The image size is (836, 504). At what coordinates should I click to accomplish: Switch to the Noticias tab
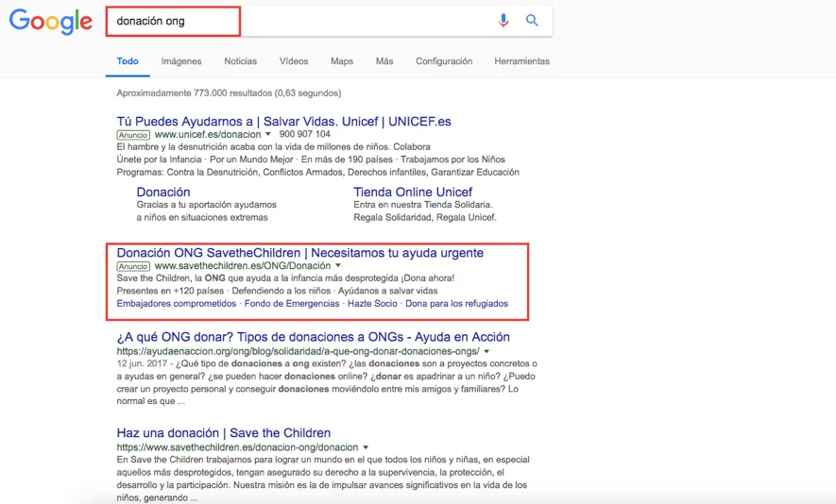(241, 61)
